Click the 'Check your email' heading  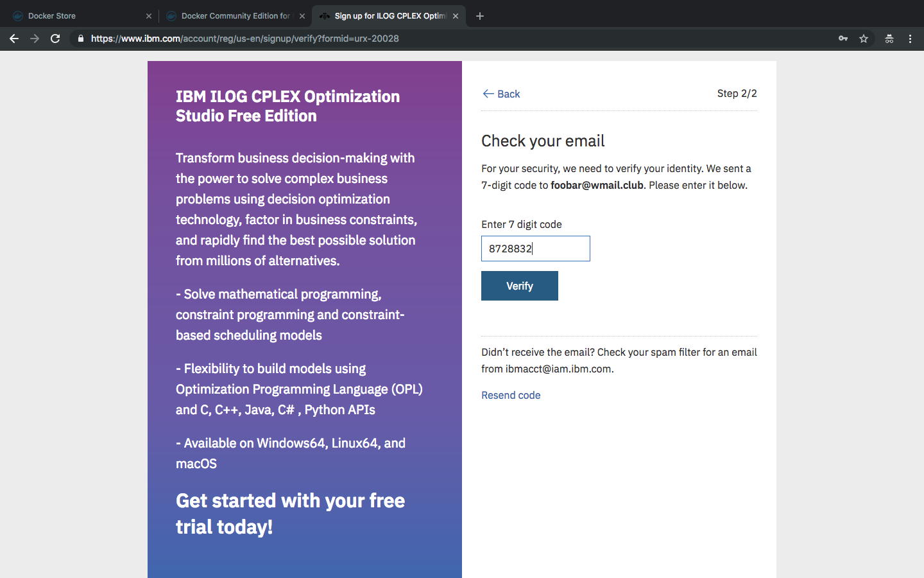click(x=543, y=141)
